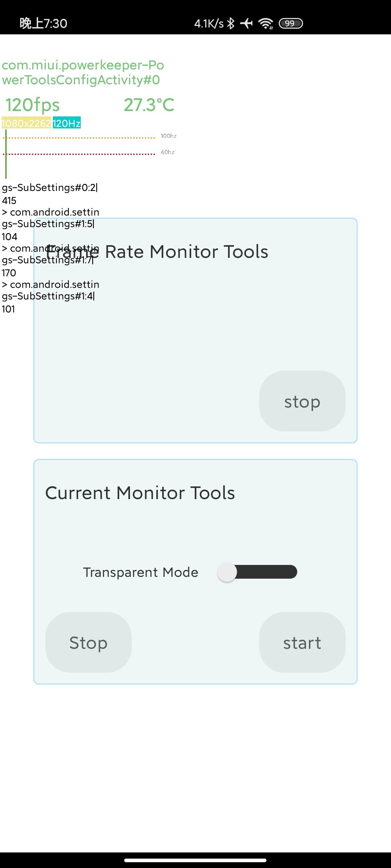Tap the home gesture bar
The width and height of the screenshot is (391, 868).
[195, 860]
